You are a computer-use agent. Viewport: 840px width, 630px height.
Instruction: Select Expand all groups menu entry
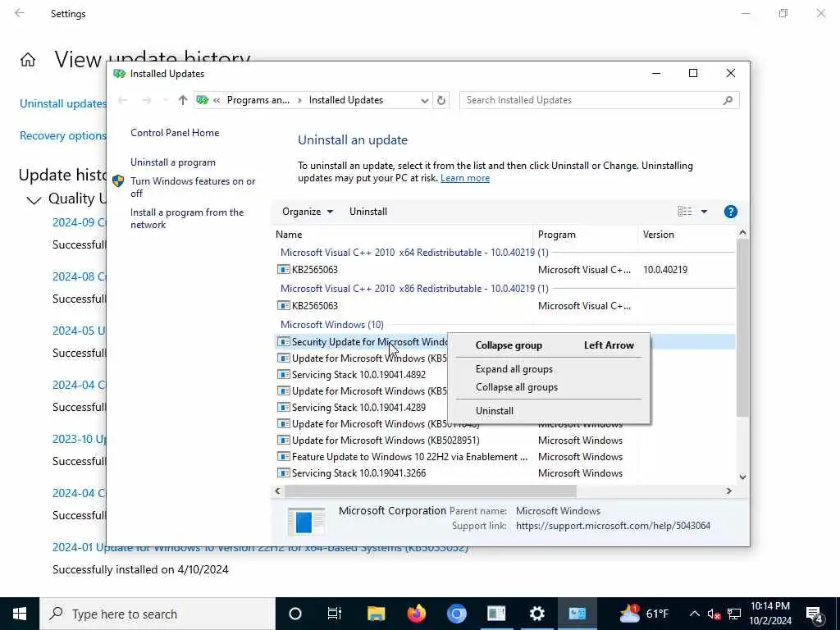[x=514, y=369]
